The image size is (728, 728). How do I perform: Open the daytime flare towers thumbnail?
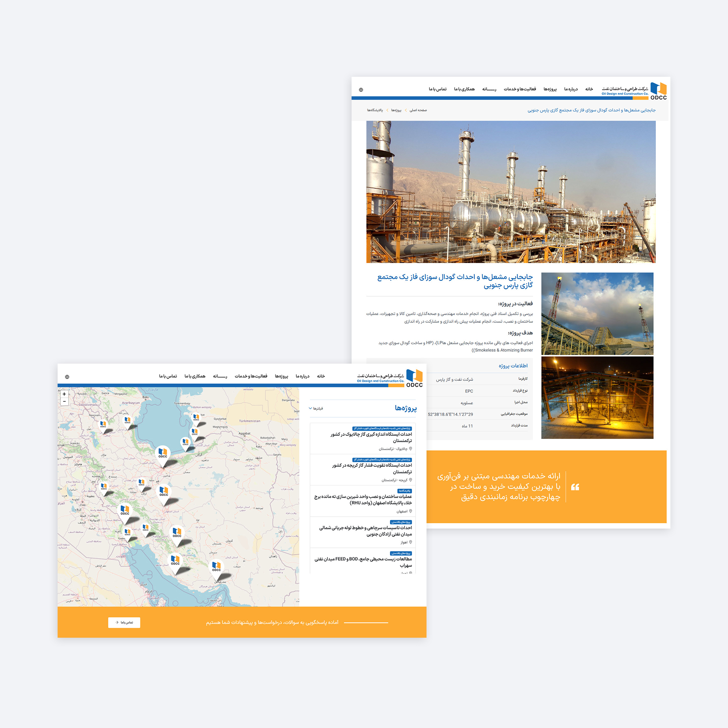click(x=597, y=314)
